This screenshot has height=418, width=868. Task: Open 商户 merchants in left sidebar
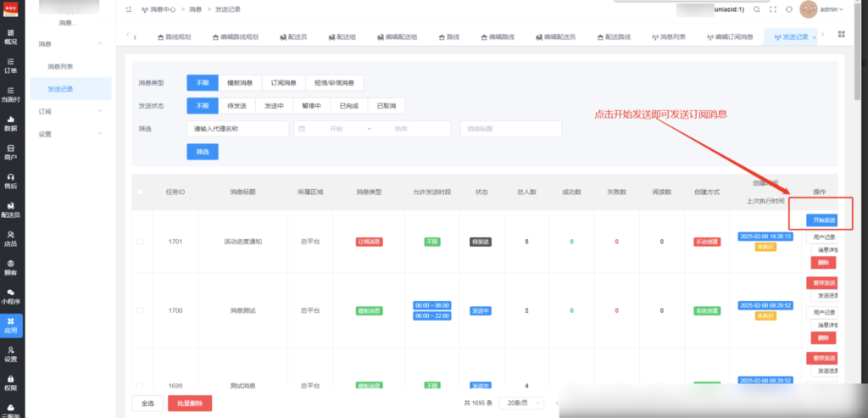[x=10, y=153]
